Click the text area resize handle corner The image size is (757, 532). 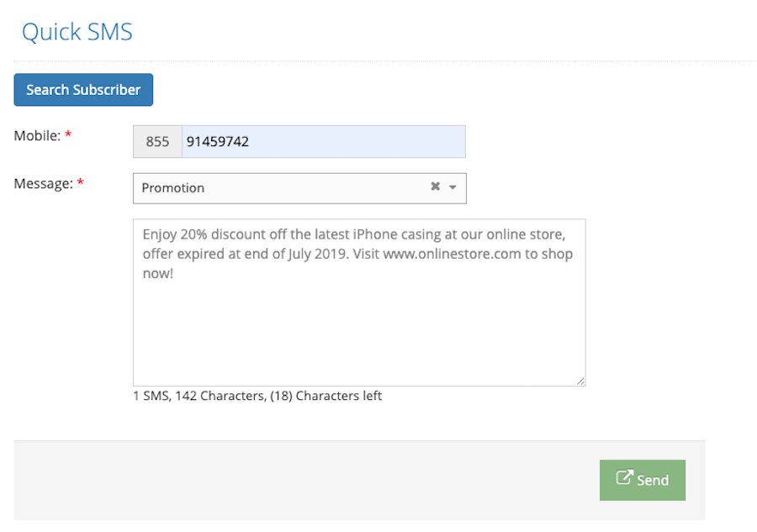580,381
